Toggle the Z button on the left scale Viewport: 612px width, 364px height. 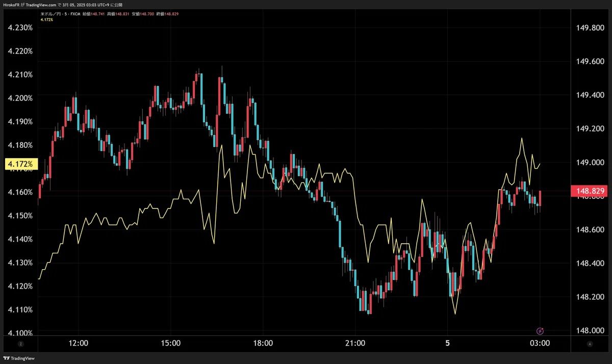(x=20, y=344)
